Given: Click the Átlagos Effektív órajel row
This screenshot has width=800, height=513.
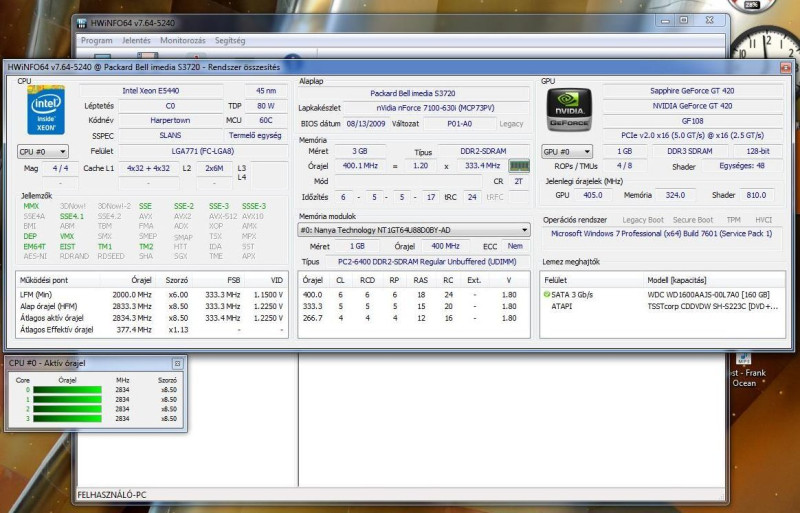Looking at the screenshot, I should (x=152, y=330).
